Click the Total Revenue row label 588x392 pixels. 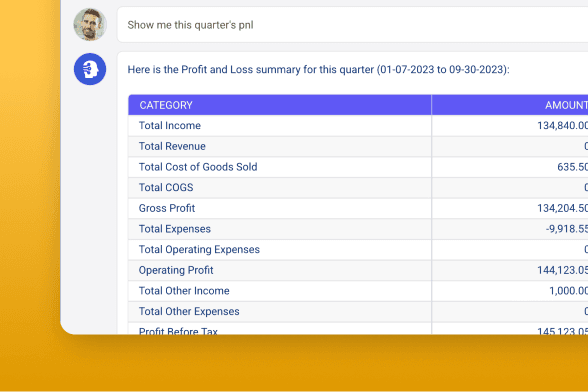[x=172, y=146]
